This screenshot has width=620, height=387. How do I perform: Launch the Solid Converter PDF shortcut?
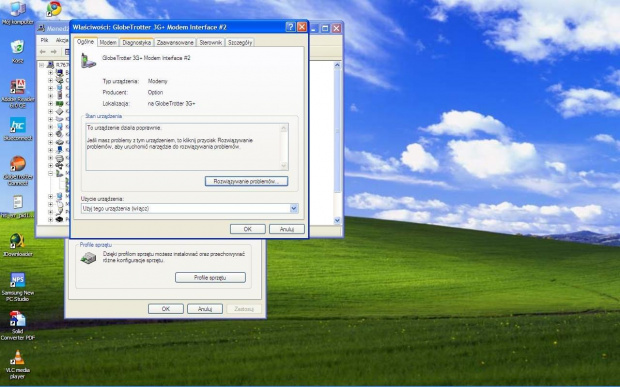tap(18, 326)
